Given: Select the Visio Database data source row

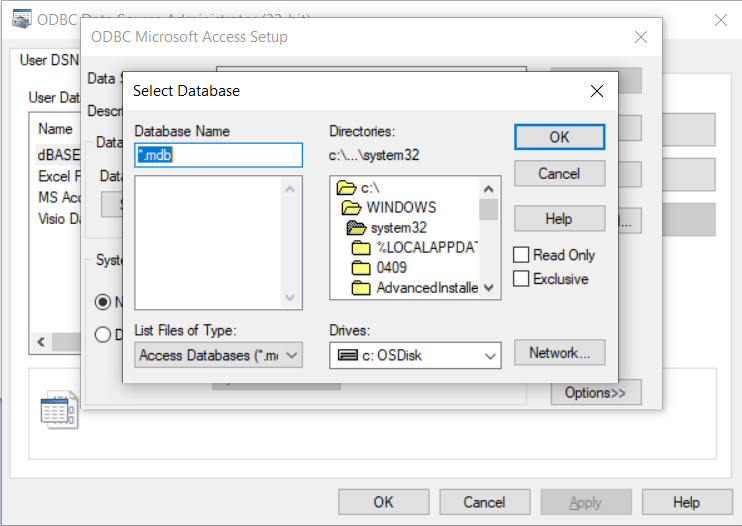Looking at the screenshot, I should pyautogui.click(x=59, y=219).
